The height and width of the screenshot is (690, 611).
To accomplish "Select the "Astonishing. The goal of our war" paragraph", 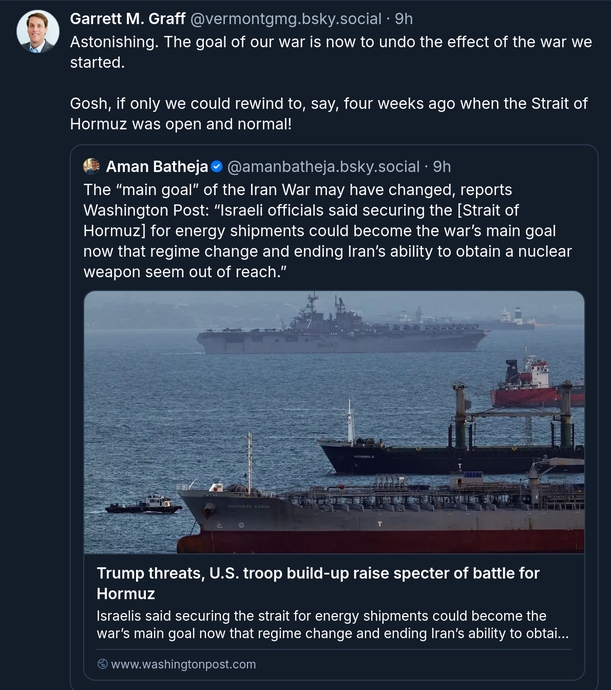I will click(330, 53).
